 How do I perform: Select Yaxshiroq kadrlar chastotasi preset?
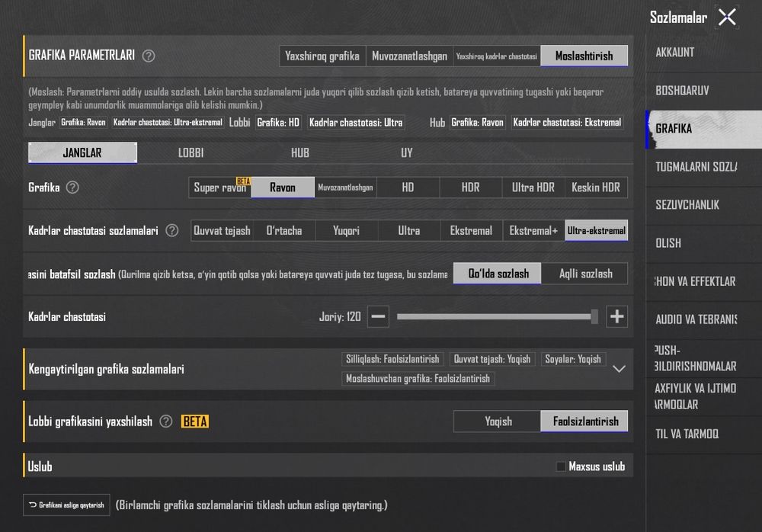pyautogui.click(x=497, y=56)
